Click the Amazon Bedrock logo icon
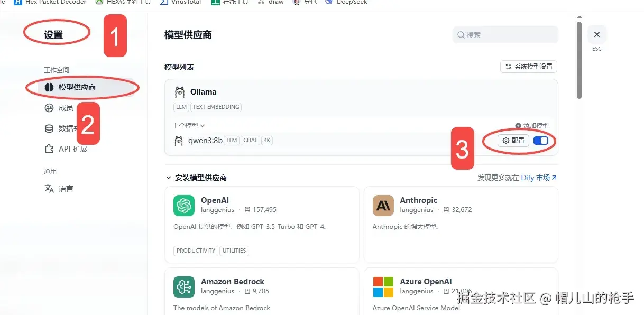644x315 pixels. coord(184,287)
